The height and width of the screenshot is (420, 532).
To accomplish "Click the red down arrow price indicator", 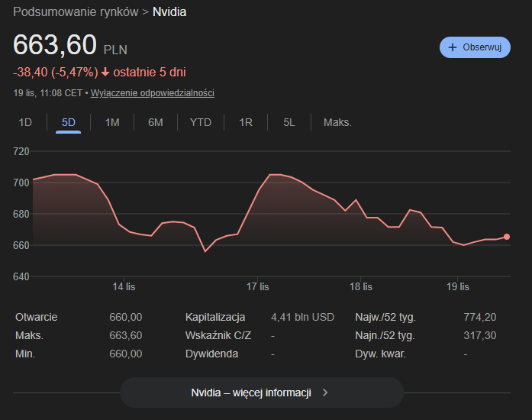I will tap(105, 73).
